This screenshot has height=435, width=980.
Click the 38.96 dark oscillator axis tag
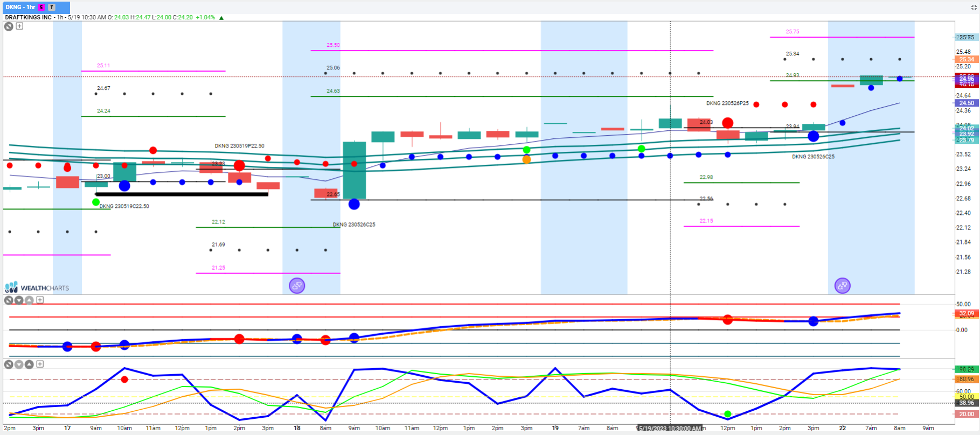point(967,403)
